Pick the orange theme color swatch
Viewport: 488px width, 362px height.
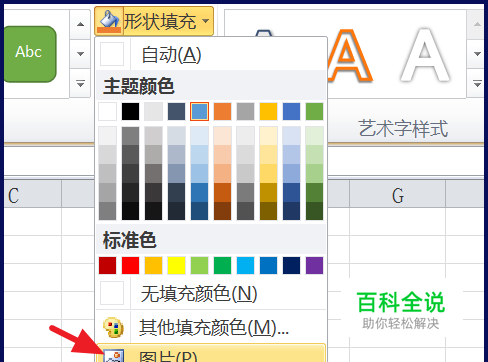222,111
